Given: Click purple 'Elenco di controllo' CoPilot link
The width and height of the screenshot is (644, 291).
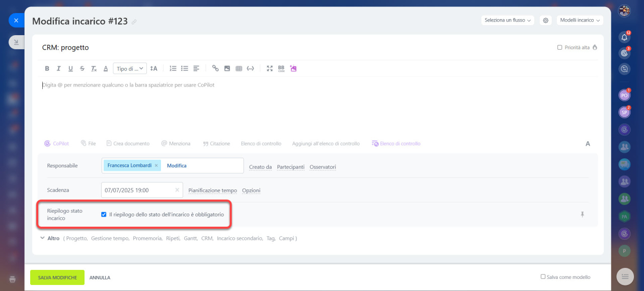Looking at the screenshot, I should (396, 143).
